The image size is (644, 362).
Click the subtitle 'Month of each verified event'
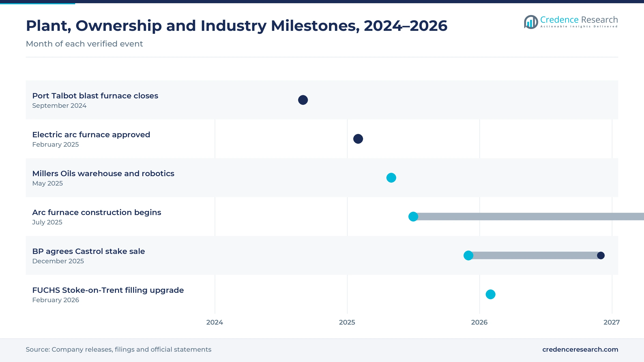(x=84, y=44)
